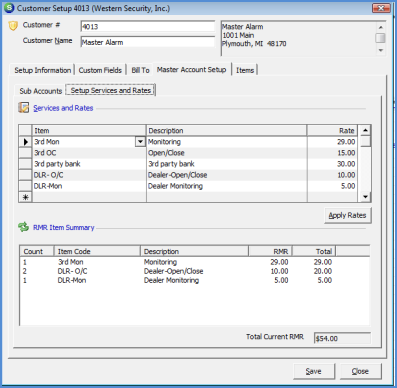397x388 pixels.
Task: Click the address box scroll up arrow
Action: [x=380, y=27]
